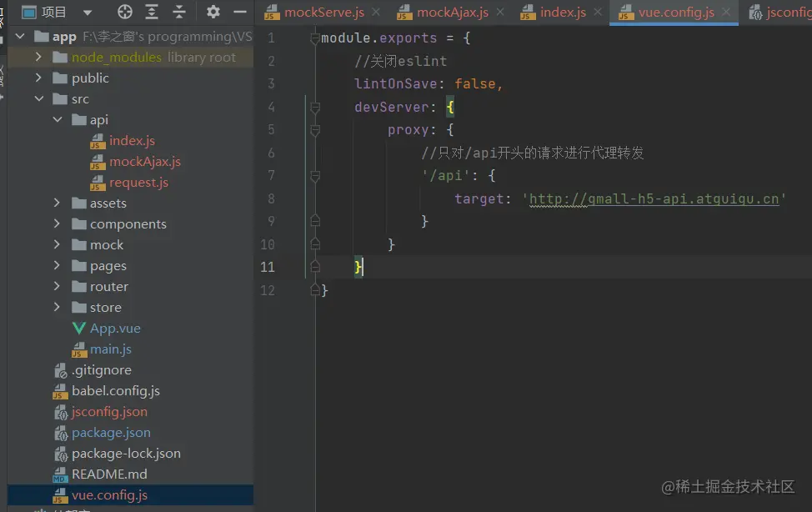Click the collapse all toolbar icon
The image size is (812, 512).
pos(179,12)
